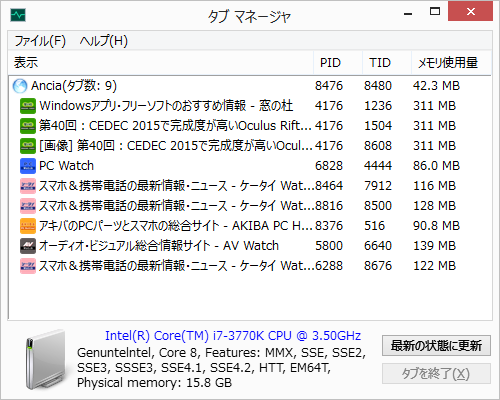Click the TID value 8480
Image resolution: width=500 pixels, height=400 pixels.
[x=378, y=86]
